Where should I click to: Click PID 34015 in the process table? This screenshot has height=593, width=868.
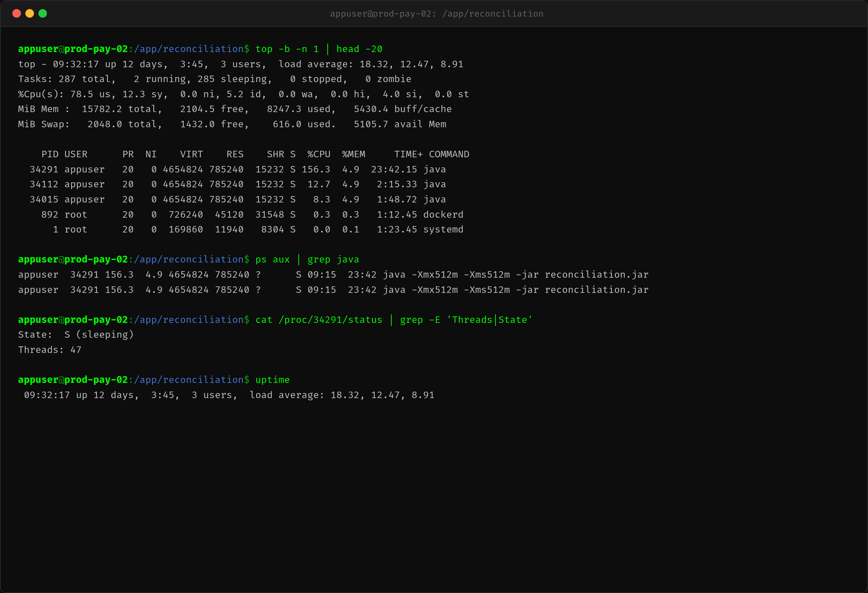tap(44, 199)
